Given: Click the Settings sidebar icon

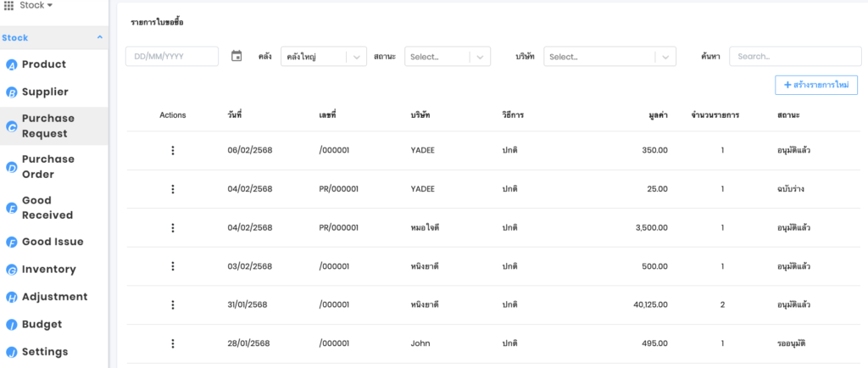Looking at the screenshot, I should tap(12, 352).
